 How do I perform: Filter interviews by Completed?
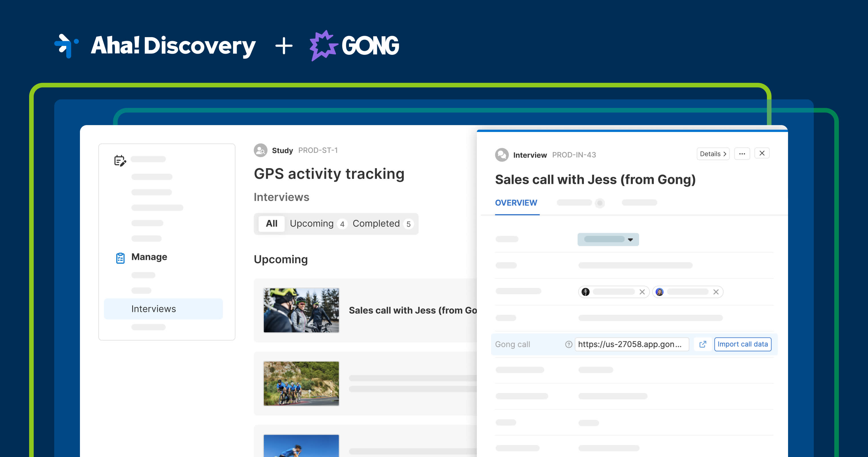(375, 223)
